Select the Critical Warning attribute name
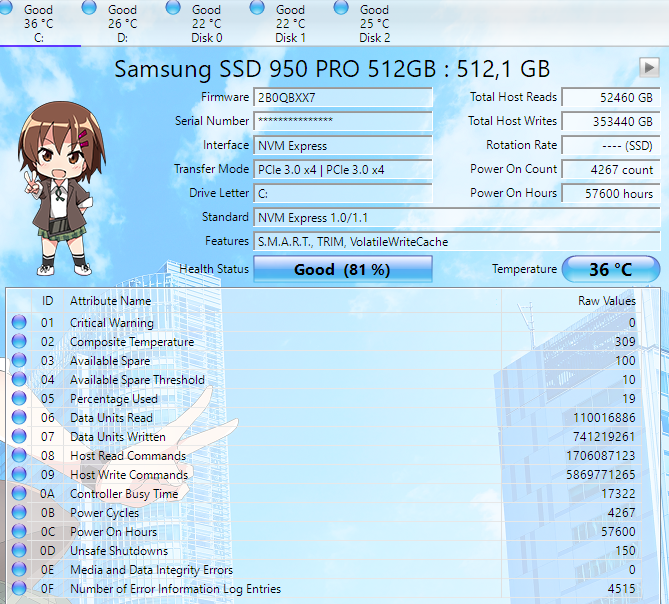Image resolution: width=669 pixels, height=604 pixels. [112, 323]
